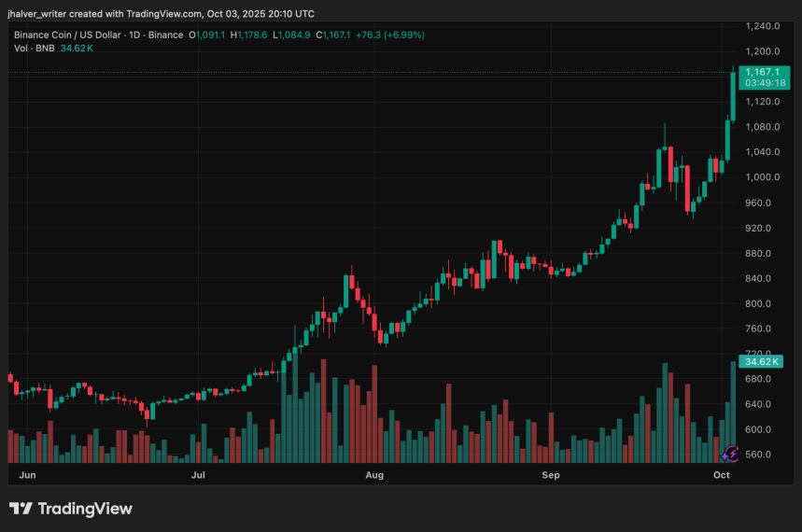This screenshot has width=802, height=532.
Task: Click the Oct label on time axis
Action: [x=722, y=475]
